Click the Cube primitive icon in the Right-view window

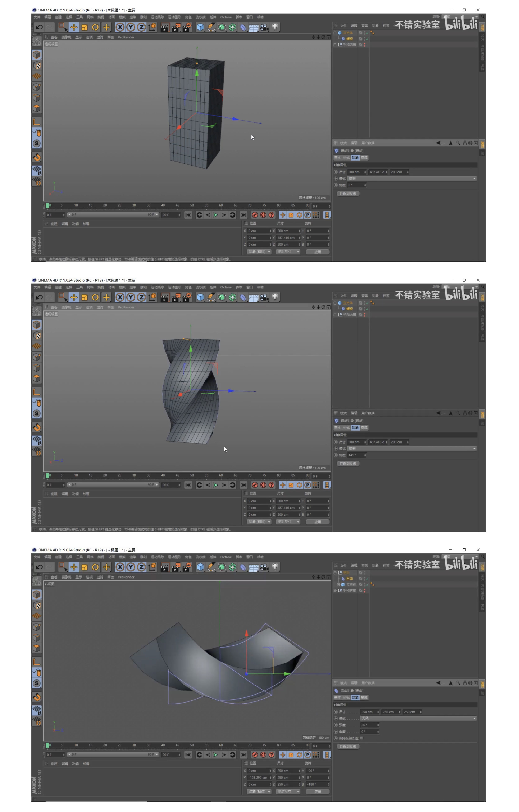click(200, 567)
